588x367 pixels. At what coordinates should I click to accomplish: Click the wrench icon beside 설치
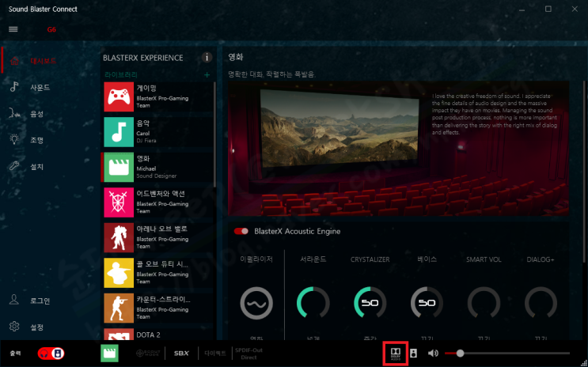tap(14, 165)
